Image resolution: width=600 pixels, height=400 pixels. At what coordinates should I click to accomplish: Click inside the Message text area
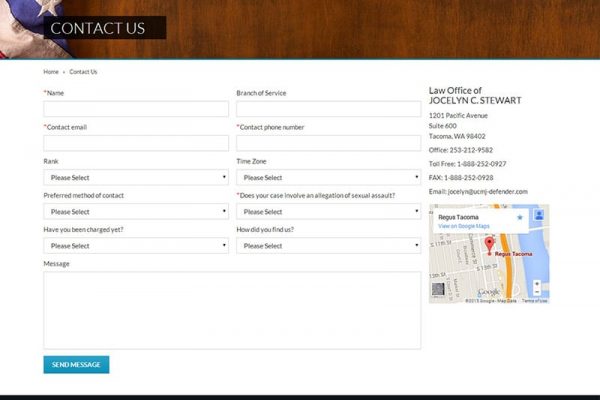(232, 310)
